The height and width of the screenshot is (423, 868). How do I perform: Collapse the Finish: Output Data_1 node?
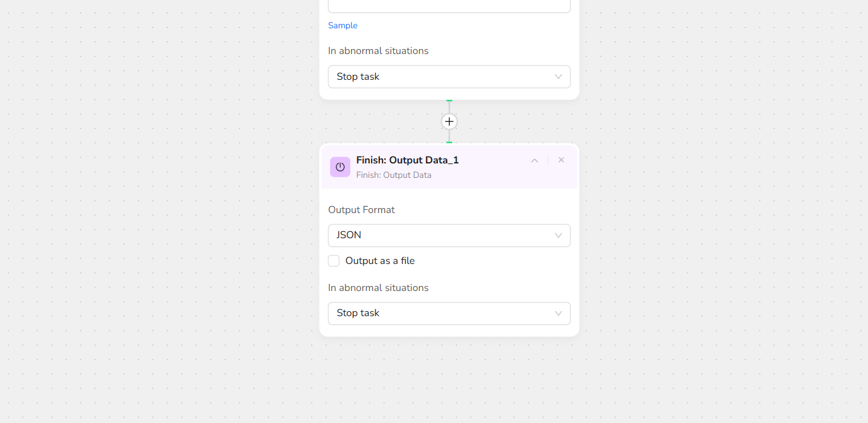pyautogui.click(x=535, y=160)
